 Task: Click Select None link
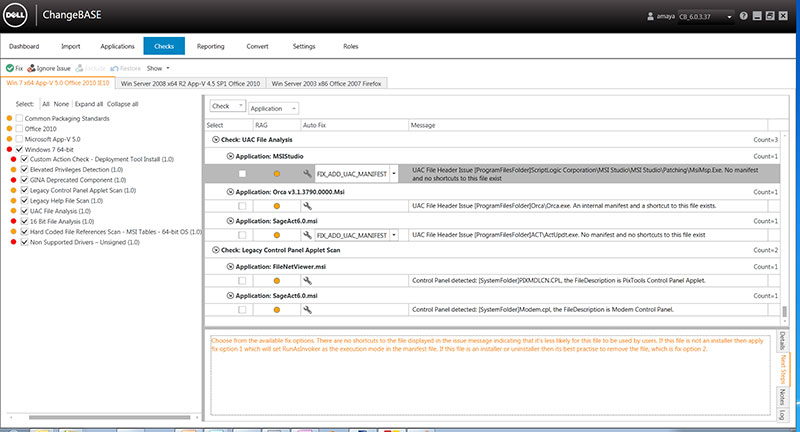pos(61,104)
